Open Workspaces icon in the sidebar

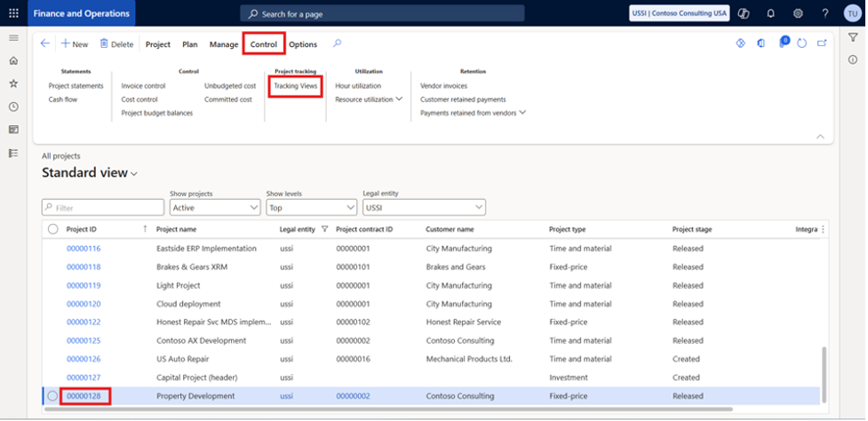coord(14,130)
